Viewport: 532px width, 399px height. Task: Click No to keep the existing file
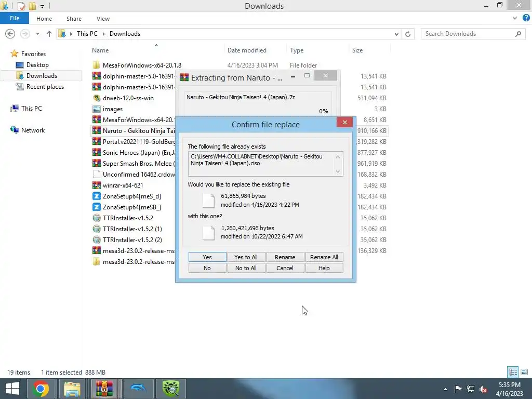pyautogui.click(x=207, y=268)
